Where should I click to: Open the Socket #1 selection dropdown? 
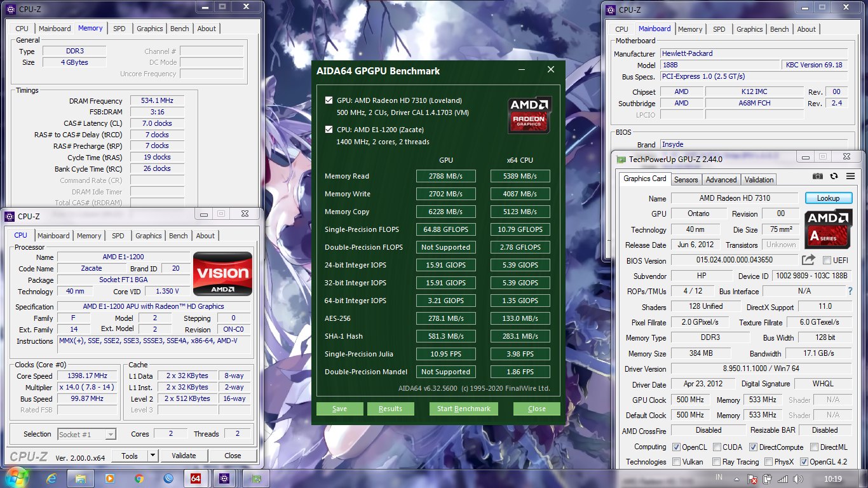pos(86,435)
